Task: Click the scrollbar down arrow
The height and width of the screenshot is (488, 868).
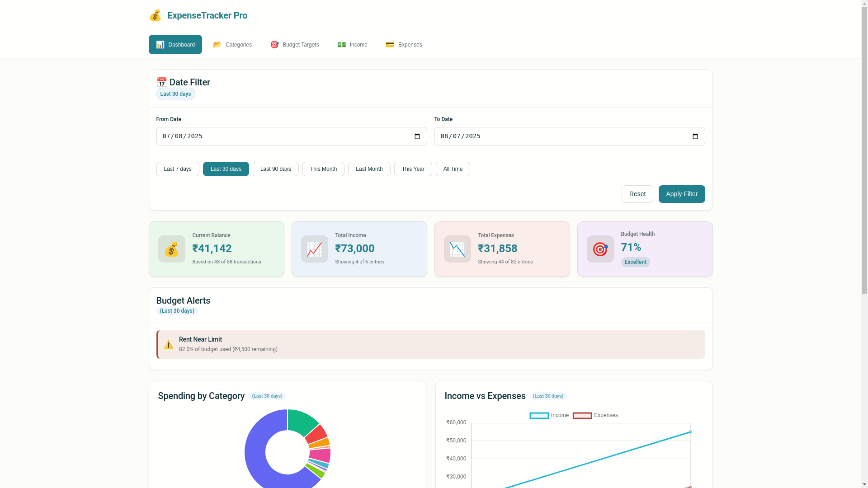Action: point(864,484)
